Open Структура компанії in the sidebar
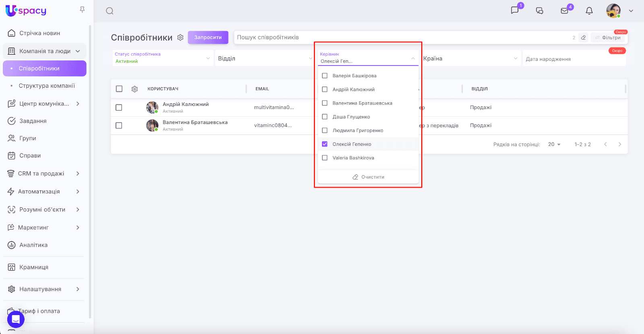 click(x=47, y=86)
